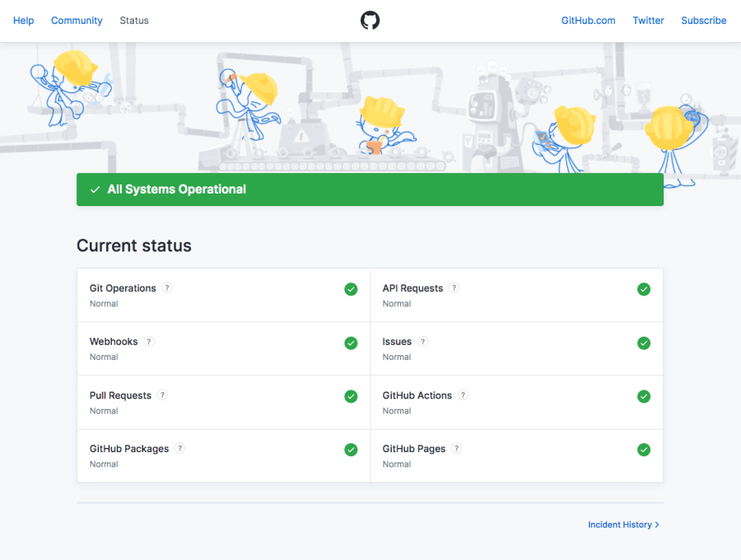Screen dimensions: 741x560
Task: Click the green check next to API Requests
Action: [644, 289]
